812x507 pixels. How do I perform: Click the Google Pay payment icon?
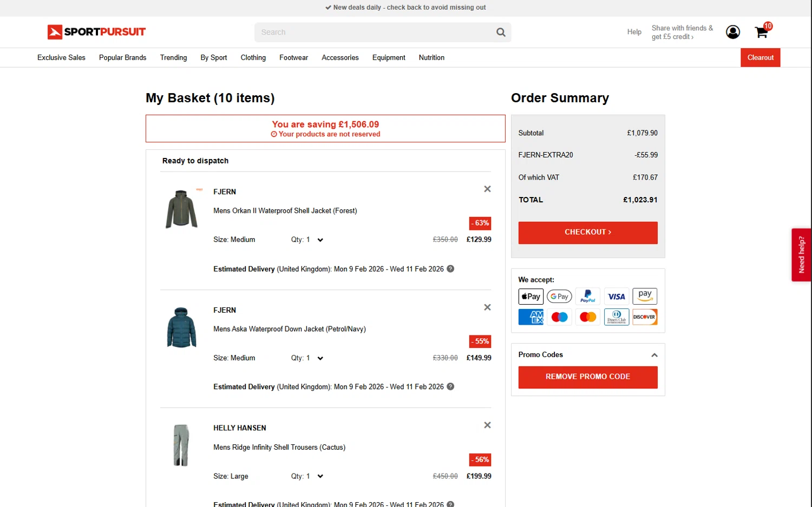[559, 297]
